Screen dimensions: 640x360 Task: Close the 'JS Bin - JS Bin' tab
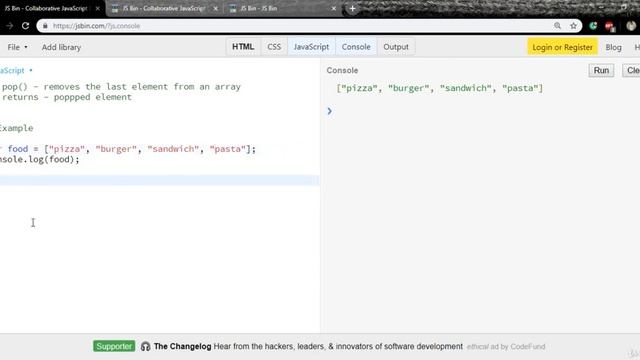point(333,8)
